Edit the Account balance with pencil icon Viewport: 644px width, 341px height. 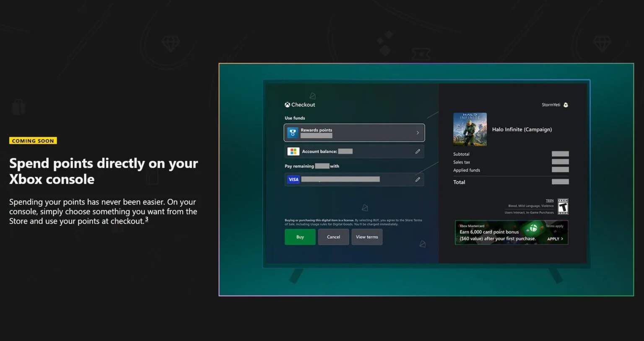(418, 151)
